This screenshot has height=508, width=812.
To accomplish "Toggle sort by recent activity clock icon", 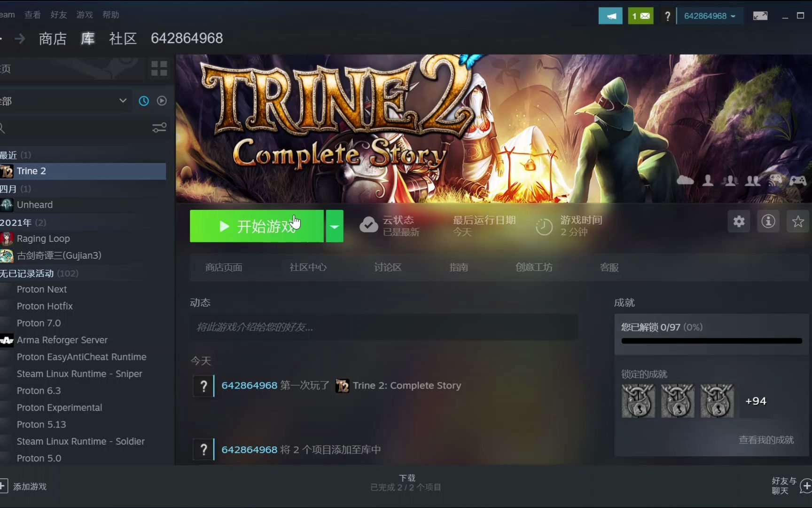I will pyautogui.click(x=144, y=101).
